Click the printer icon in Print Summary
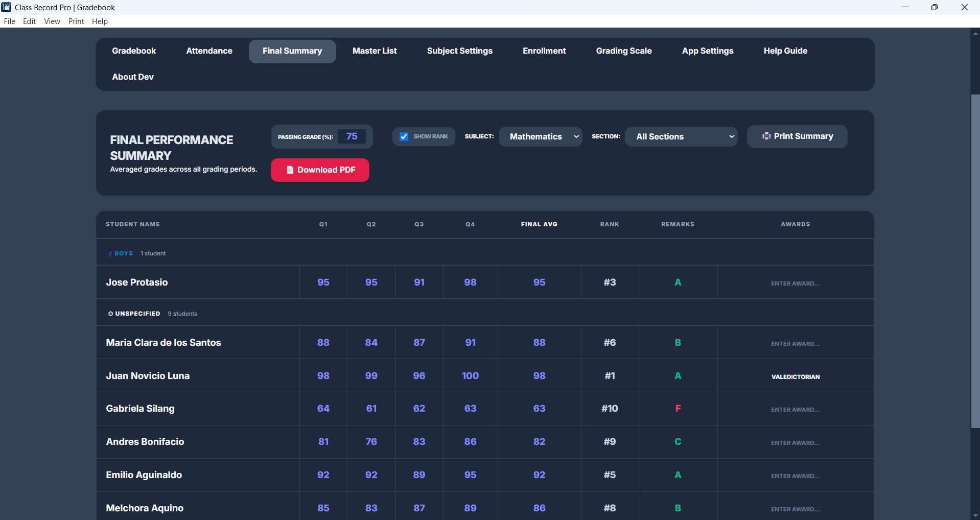Screen dimensions: 980x520 766,136
